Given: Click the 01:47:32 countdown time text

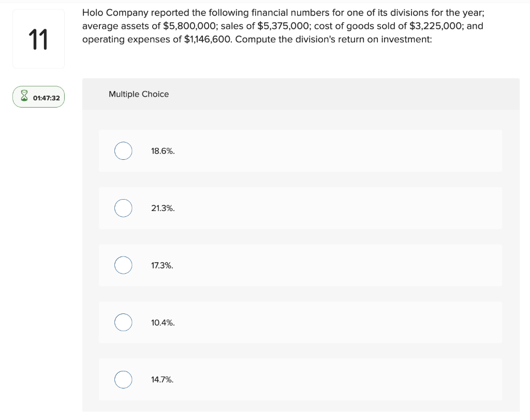Looking at the screenshot, I should pyautogui.click(x=46, y=98).
